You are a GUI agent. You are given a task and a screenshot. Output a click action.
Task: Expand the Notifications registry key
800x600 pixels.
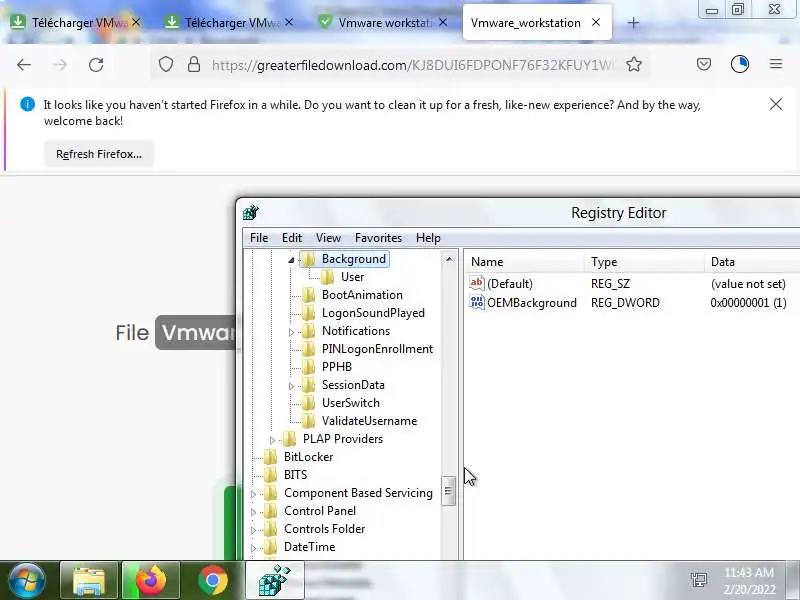pos(291,332)
